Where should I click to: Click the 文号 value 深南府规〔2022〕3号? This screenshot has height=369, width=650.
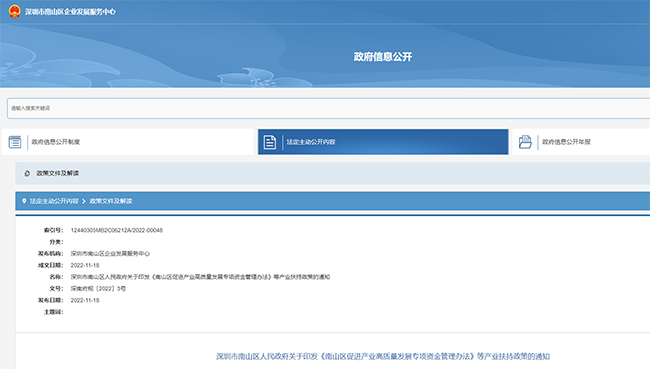(x=98, y=289)
